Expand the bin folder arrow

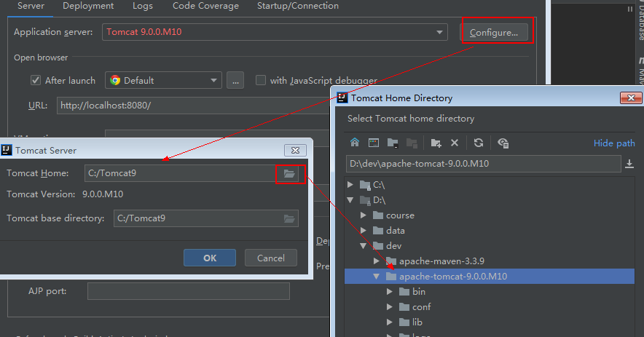[x=389, y=291]
